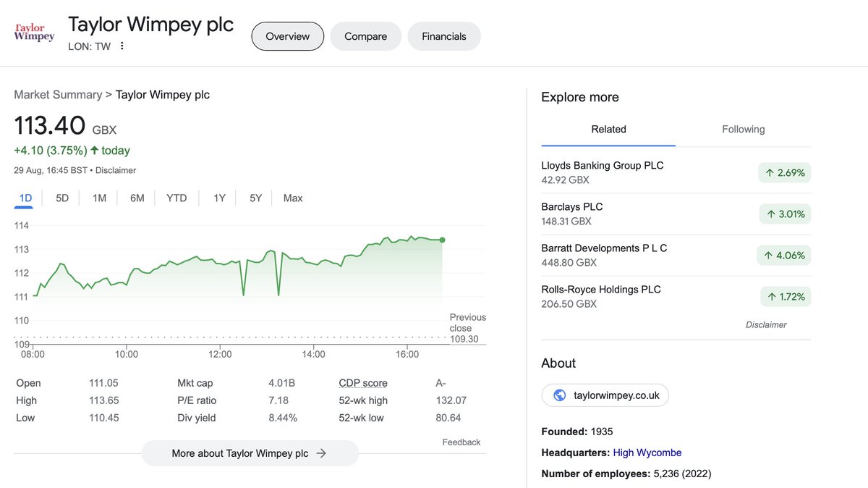Click the Low value 110.45
Screen dimensions: 868x488
[x=104, y=418]
